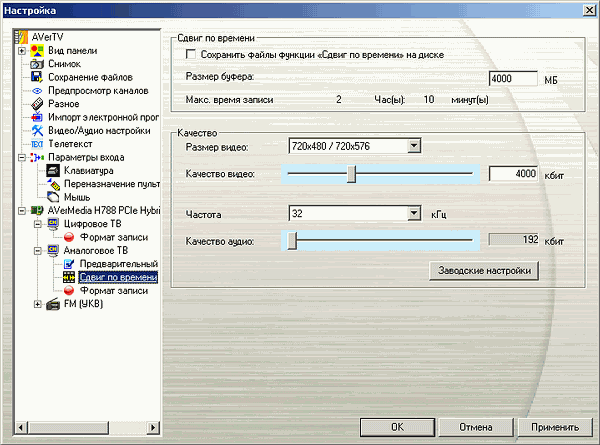Click the Сдвиг по времени film icon

69,277
